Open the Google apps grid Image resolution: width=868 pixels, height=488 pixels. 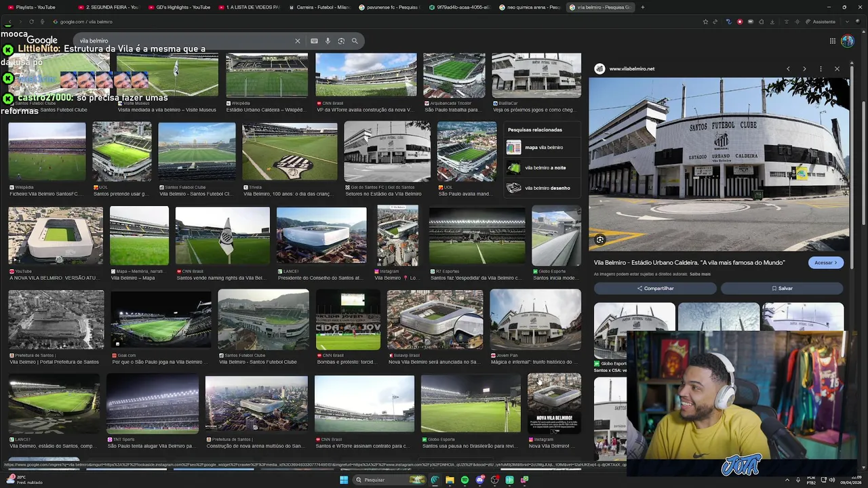[832, 41]
